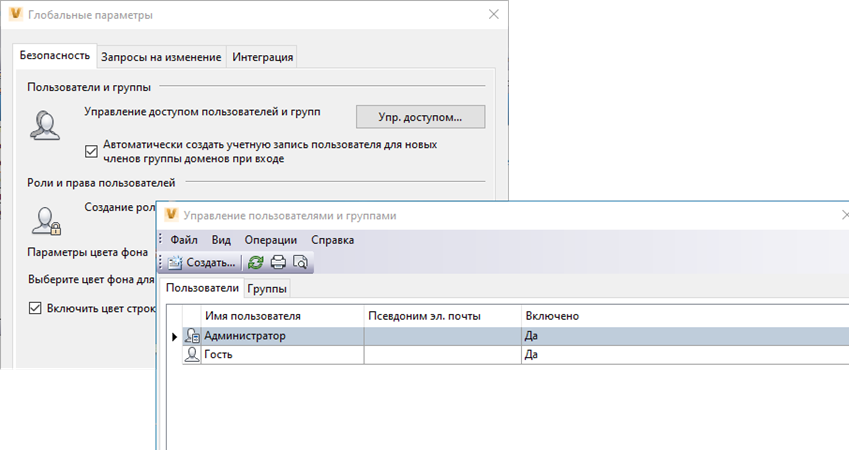Image resolution: width=849 pixels, height=450 pixels.
Task: Open the Операции menu
Action: click(271, 240)
